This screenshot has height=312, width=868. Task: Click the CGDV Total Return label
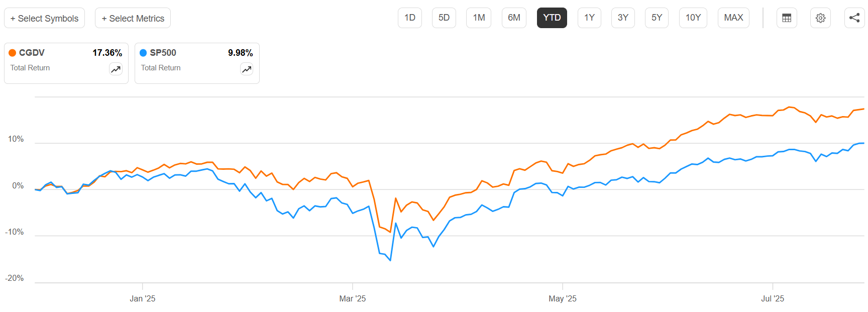(x=29, y=67)
